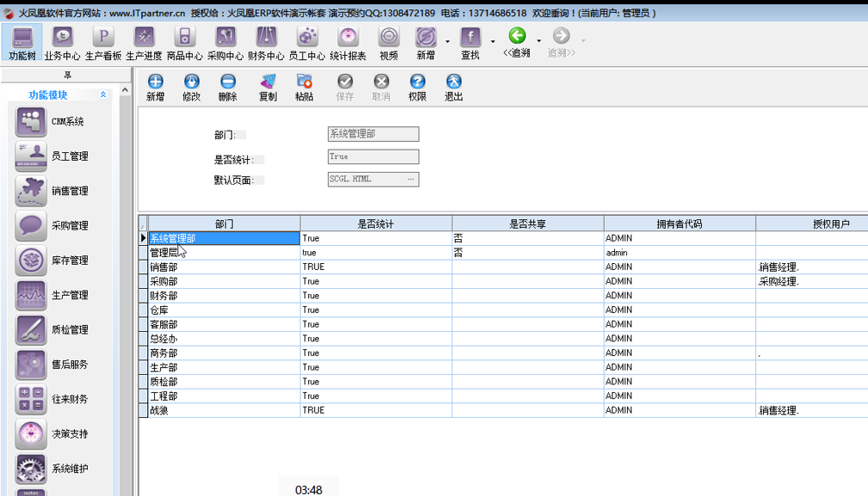Select the 仓库 row
The height and width of the screenshot is (496, 868).
[504, 310]
